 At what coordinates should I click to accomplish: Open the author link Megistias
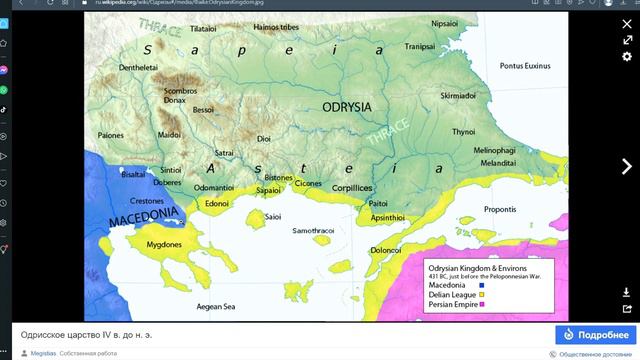(43, 353)
